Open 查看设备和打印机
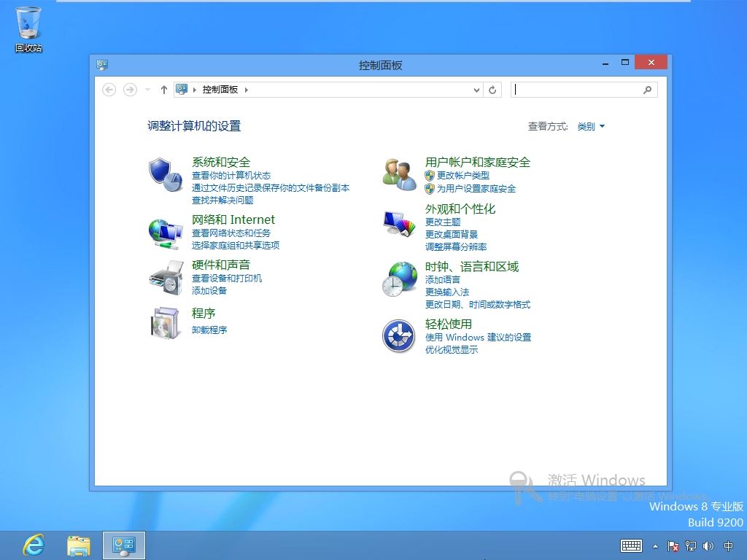Image resolution: width=747 pixels, height=560 pixels. 227,278
